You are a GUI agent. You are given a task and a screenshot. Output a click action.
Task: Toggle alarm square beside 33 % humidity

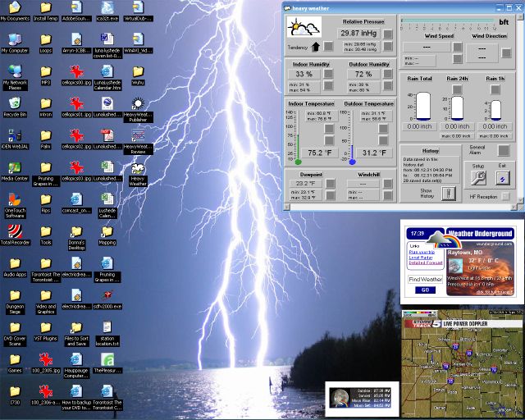328,74
